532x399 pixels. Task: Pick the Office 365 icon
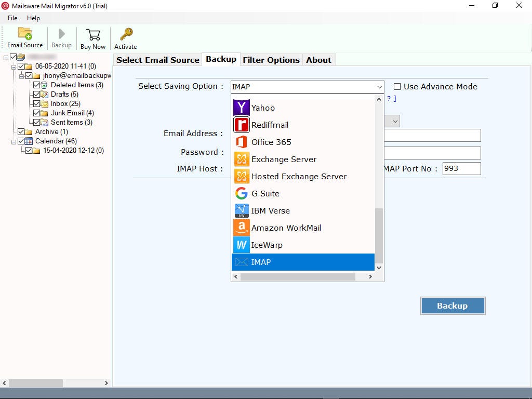[x=241, y=142]
